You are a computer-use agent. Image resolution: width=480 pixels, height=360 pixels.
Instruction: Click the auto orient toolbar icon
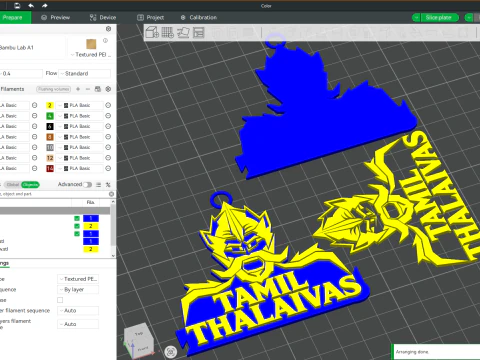coord(183,32)
